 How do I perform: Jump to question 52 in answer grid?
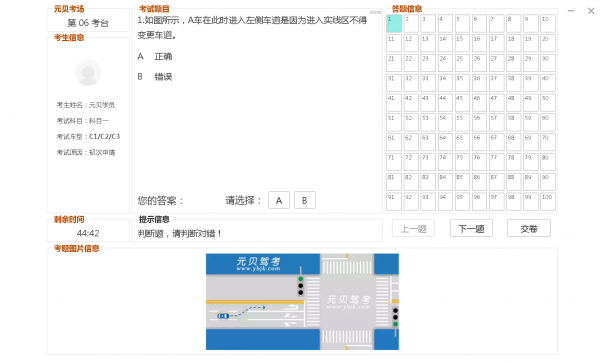(411, 122)
